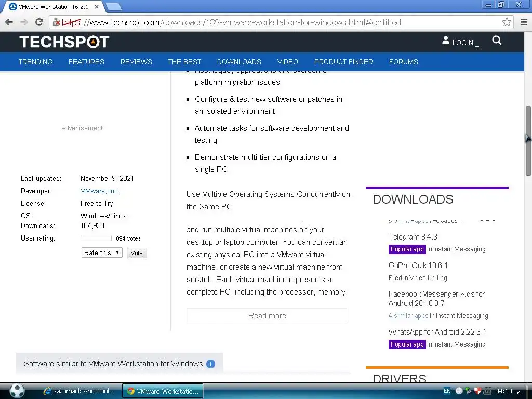Click the DOWNLOADS sidebar heading
The image size is (532, 399).
tap(413, 199)
